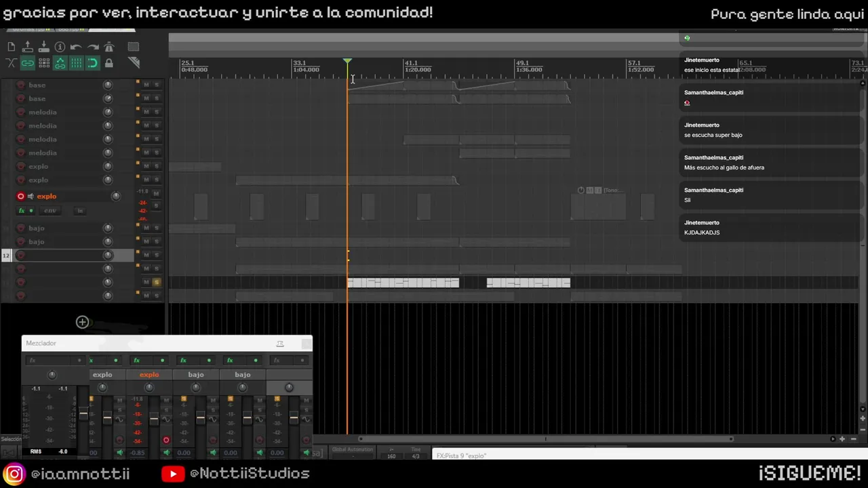
Task: Mute track 12
Action: click(x=146, y=255)
